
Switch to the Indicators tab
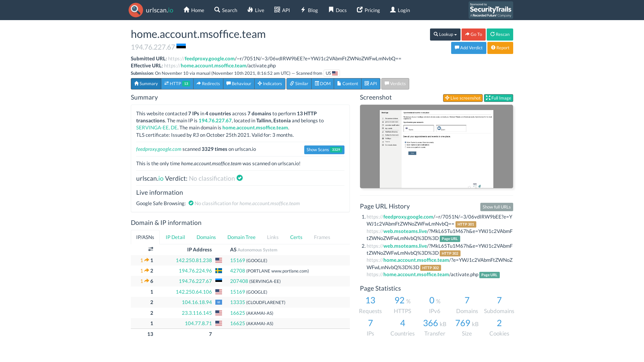pyautogui.click(x=270, y=84)
